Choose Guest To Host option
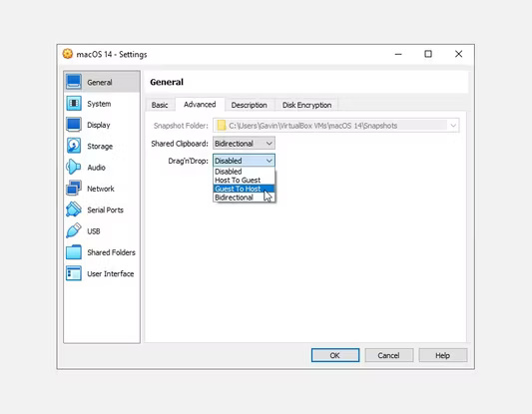This screenshot has height=414, width=532. [244, 189]
